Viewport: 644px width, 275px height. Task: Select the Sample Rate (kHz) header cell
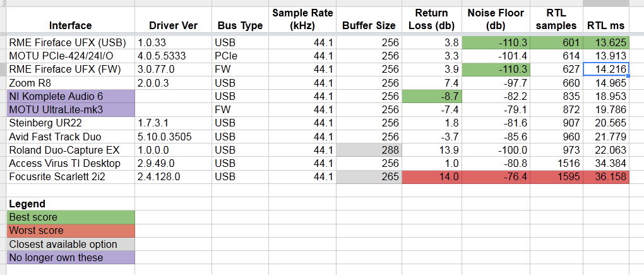point(302,20)
